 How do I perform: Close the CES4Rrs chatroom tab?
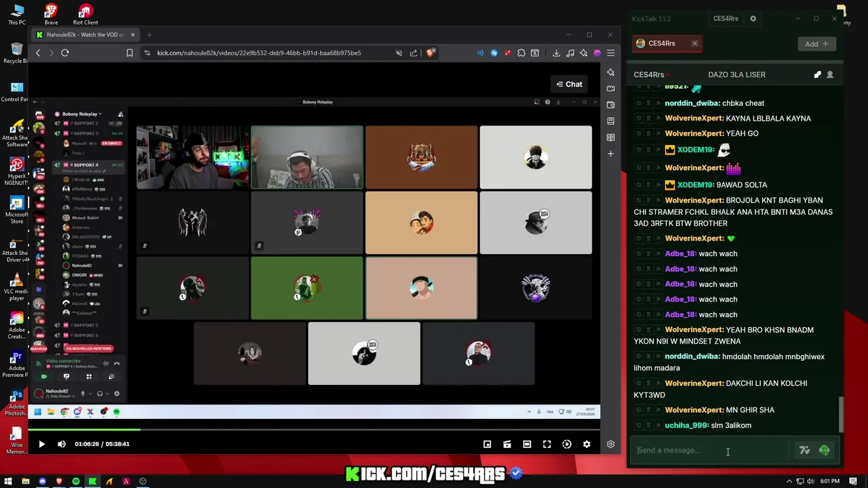[694, 43]
